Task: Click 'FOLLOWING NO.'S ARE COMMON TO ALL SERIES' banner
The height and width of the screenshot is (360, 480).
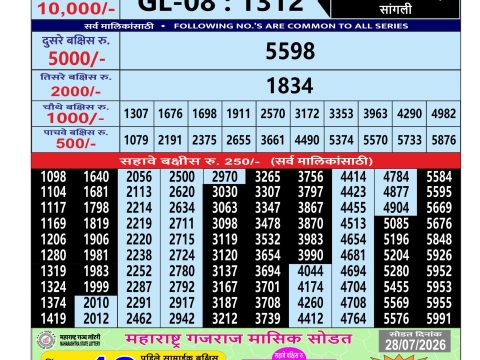Action: 291,26
